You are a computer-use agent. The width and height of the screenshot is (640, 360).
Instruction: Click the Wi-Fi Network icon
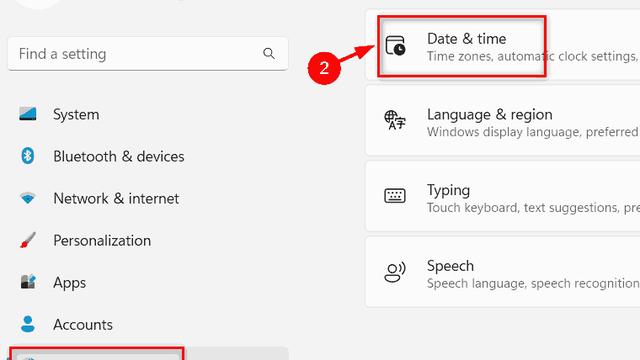(x=28, y=198)
